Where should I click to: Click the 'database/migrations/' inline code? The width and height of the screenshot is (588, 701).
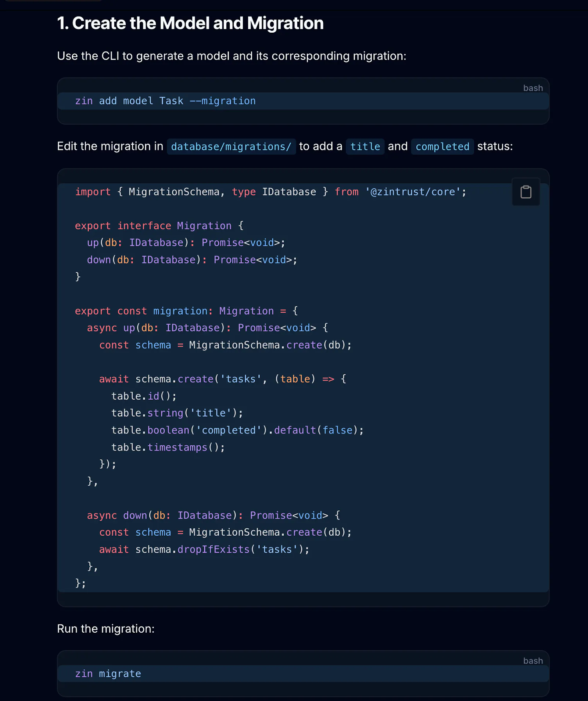click(x=231, y=147)
